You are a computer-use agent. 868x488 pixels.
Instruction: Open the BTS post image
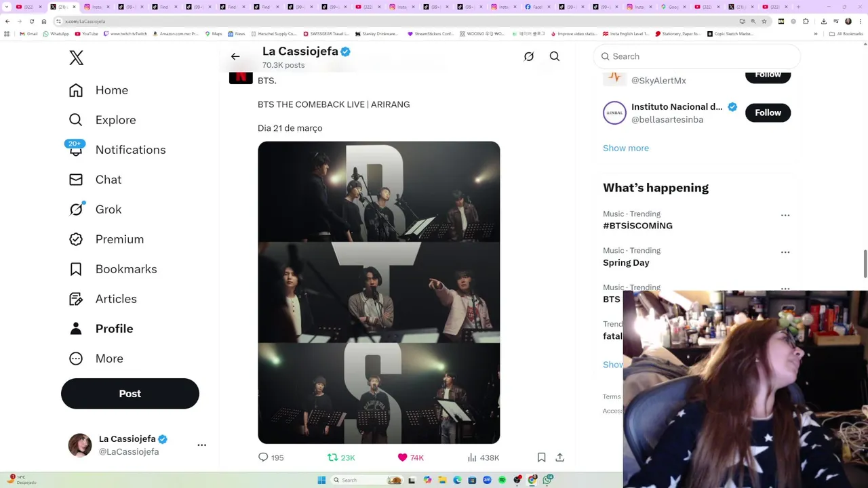coord(379,292)
